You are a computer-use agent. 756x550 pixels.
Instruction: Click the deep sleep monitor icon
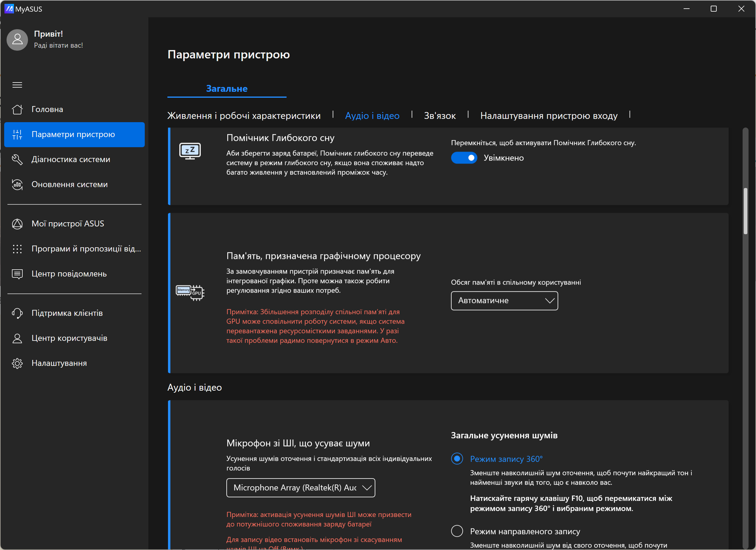[x=190, y=151]
